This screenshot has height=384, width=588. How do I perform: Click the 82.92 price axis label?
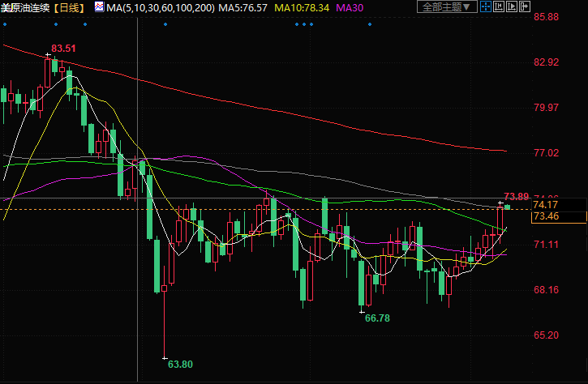point(546,62)
